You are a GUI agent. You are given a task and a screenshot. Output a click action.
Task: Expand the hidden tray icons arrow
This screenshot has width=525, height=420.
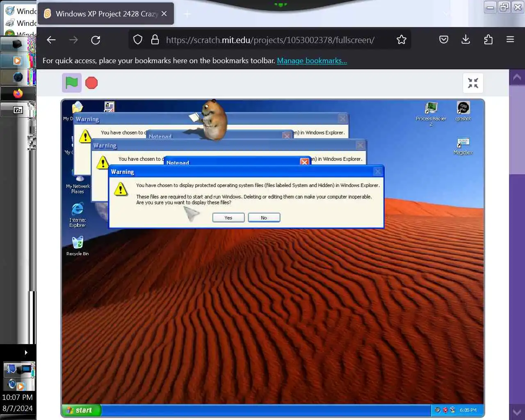click(x=26, y=352)
